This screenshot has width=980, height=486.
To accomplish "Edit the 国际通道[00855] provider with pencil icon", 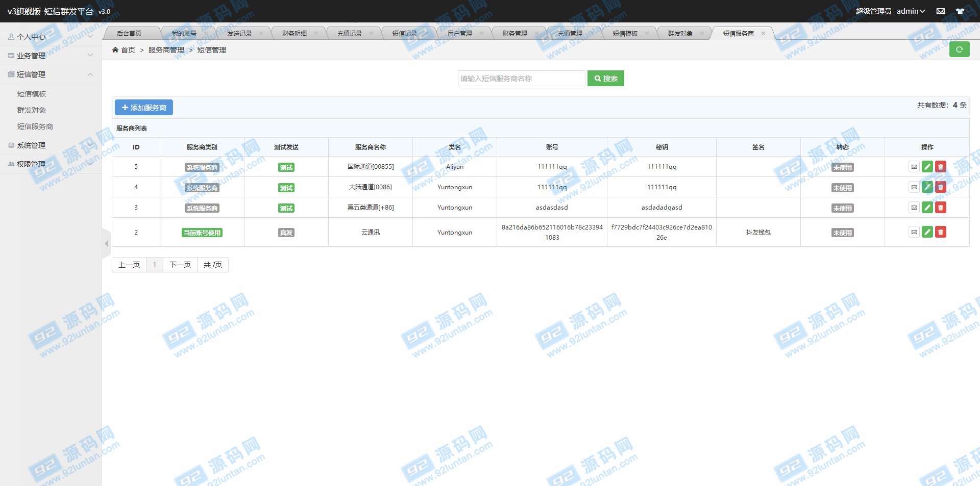I will coord(927,167).
